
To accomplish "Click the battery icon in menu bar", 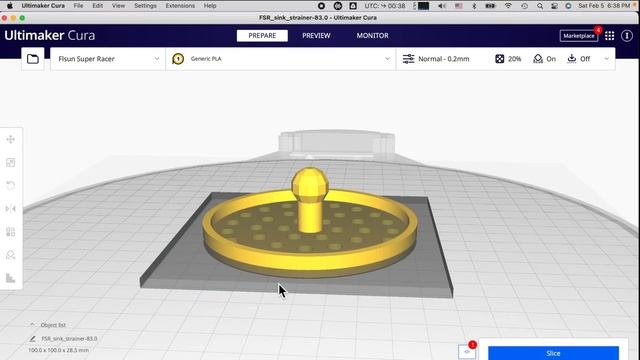I will point(490,6).
